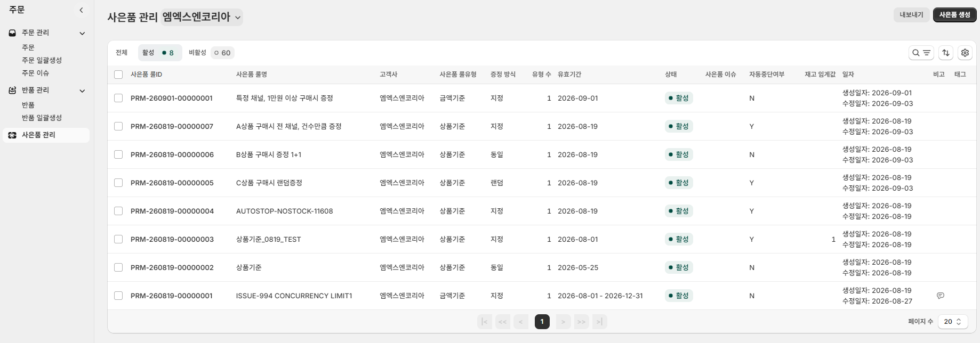This screenshot has width=980, height=343.
Task: Open the 엠엑스엔코리아 company dropdown
Action: pos(202,17)
